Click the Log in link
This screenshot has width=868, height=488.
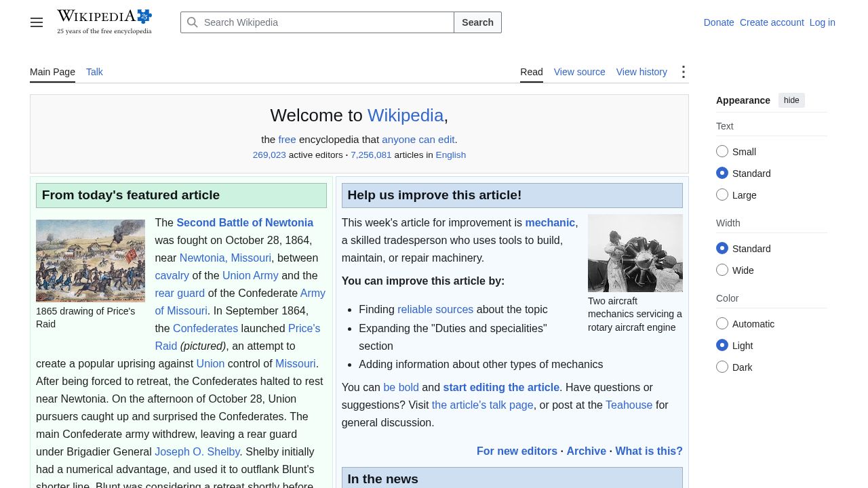coord(822,22)
